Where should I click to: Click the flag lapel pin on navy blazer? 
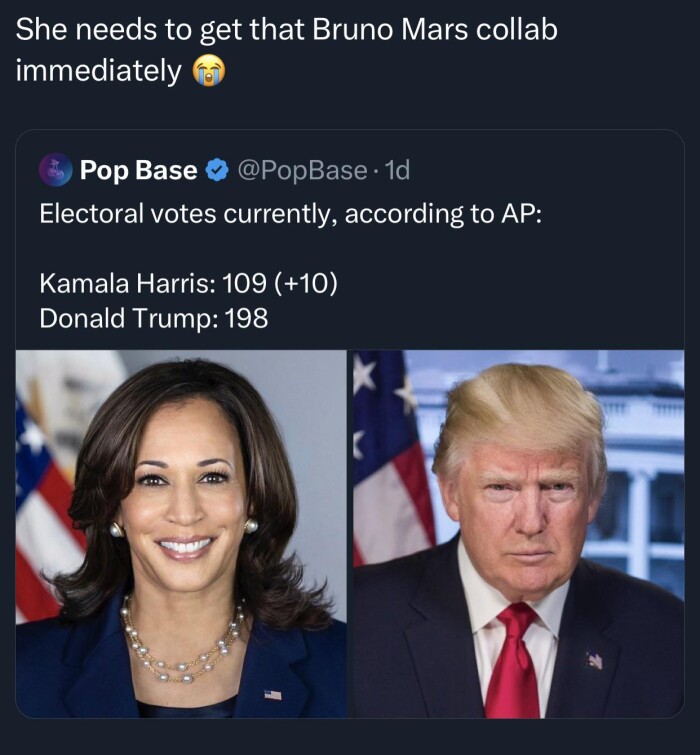273,694
